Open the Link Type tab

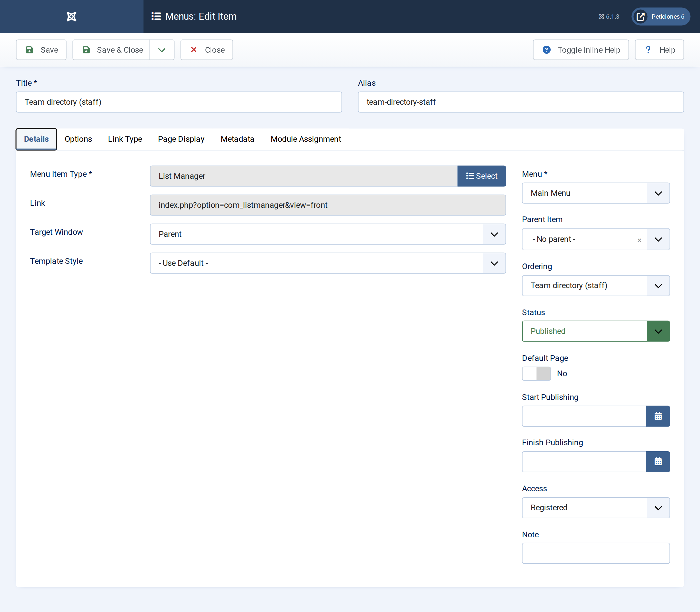[x=125, y=139]
